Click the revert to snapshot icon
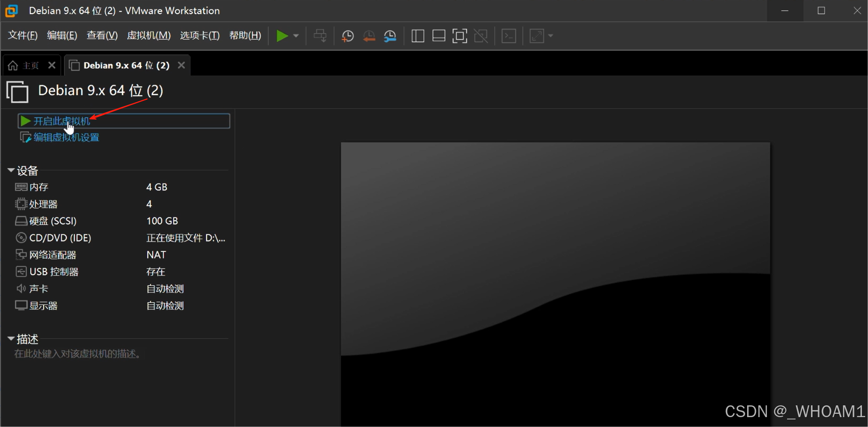Screen dimensions: 868x427 click(x=369, y=36)
